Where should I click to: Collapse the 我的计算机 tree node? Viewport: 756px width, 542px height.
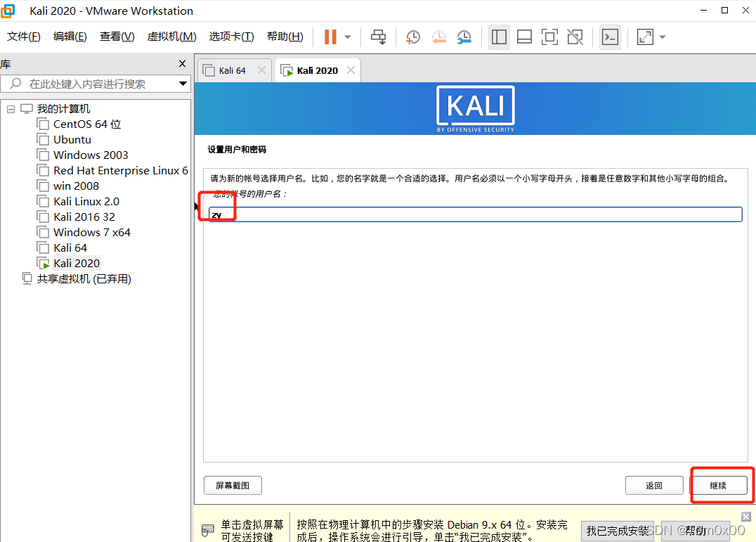pyautogui.click(x=11, y=110)
